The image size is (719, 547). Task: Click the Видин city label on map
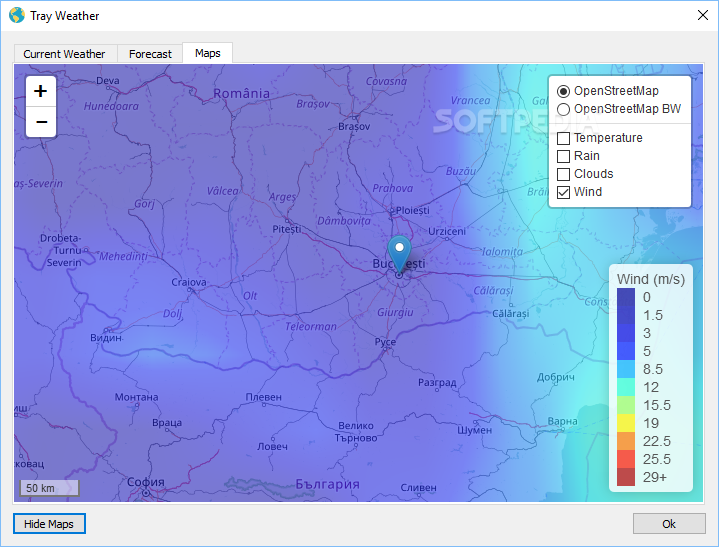click(x=106, y=338)
